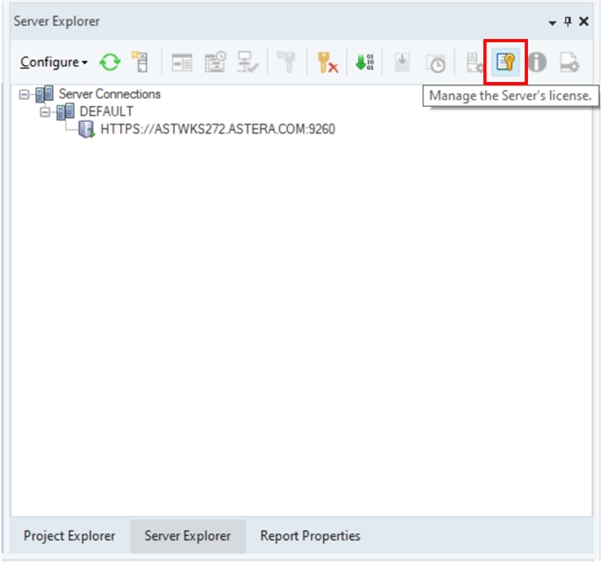This screenshot has width=602, height=563.
Task: Click the gold key with red X icon
Action: click(327, 62)
